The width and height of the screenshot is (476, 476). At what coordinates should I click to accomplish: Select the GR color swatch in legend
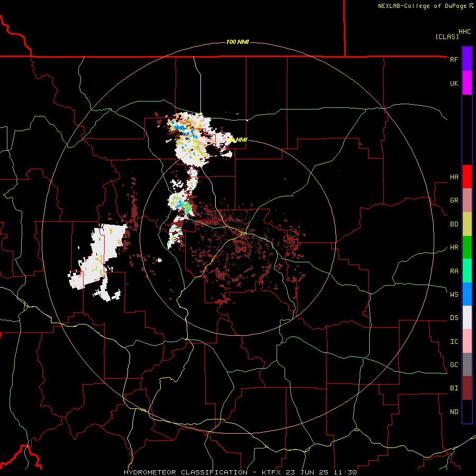[x=467, y=200]
